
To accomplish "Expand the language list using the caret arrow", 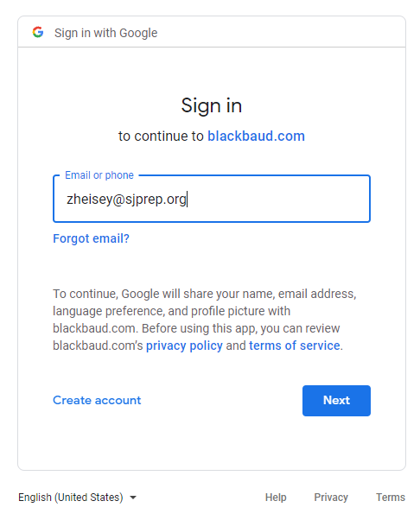I will point(133,498).
